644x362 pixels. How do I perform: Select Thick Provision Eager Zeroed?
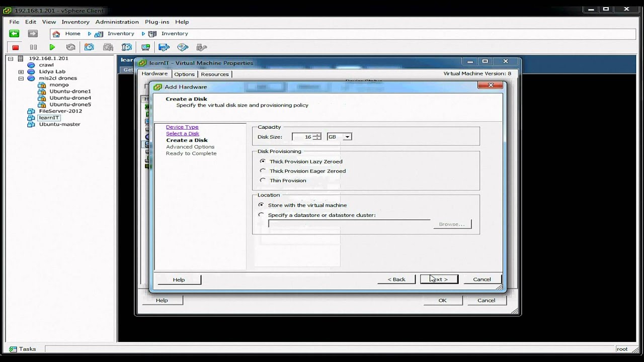262,171
